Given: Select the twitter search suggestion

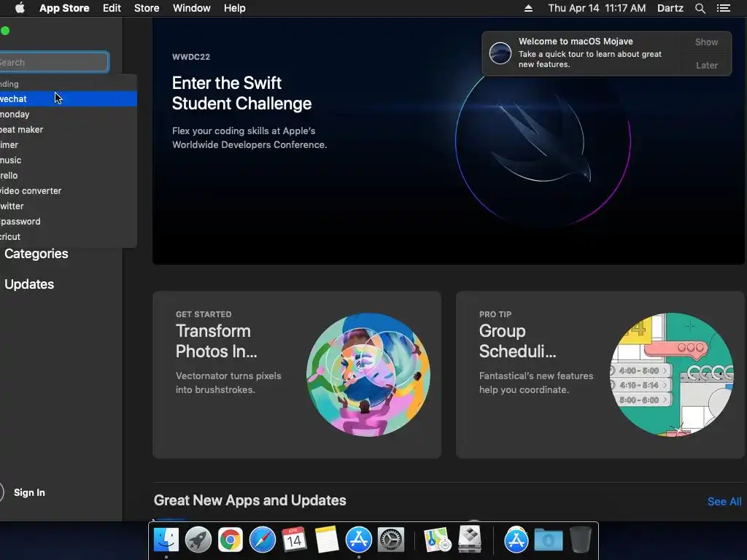Looking at the screenshot, I should (68, 206).
